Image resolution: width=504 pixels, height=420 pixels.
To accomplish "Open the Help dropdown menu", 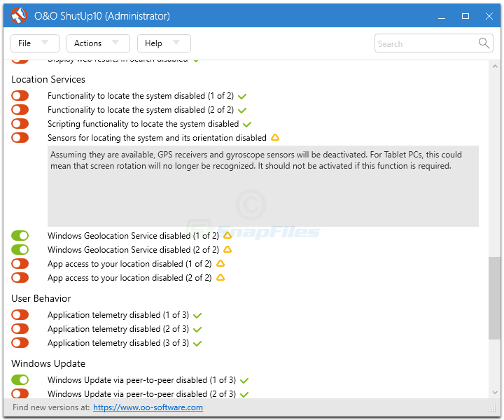I will click(163, 43).
